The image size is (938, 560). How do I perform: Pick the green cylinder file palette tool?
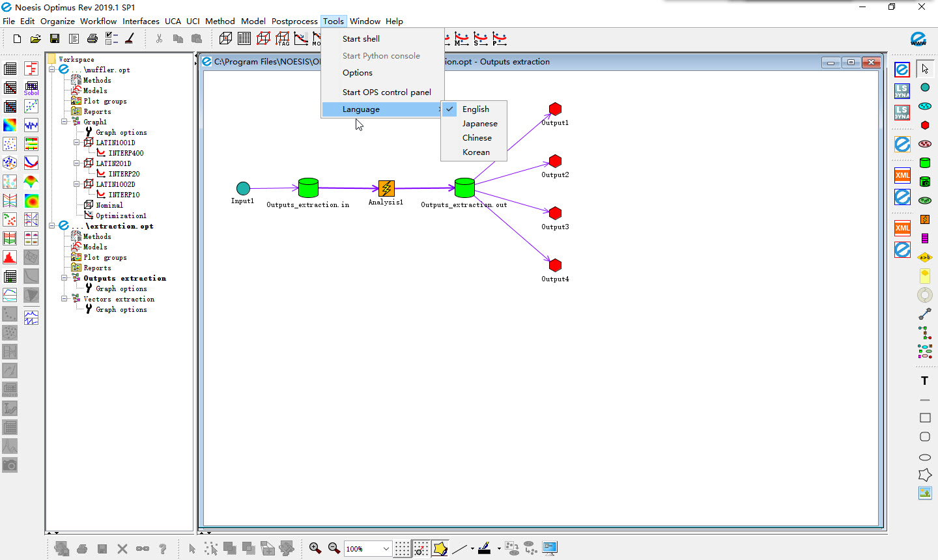point(925,163)
